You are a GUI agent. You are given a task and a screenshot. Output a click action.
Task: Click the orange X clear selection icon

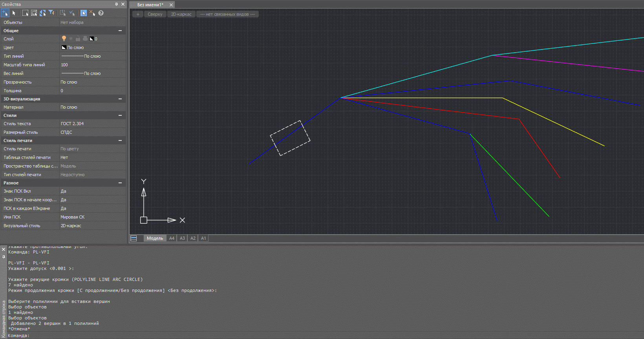[x=92, y=13]
